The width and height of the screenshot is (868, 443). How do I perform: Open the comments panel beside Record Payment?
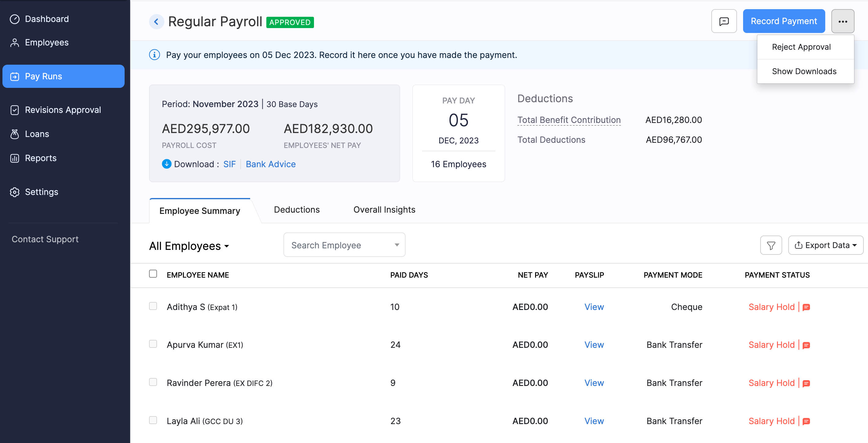point(724,21)
